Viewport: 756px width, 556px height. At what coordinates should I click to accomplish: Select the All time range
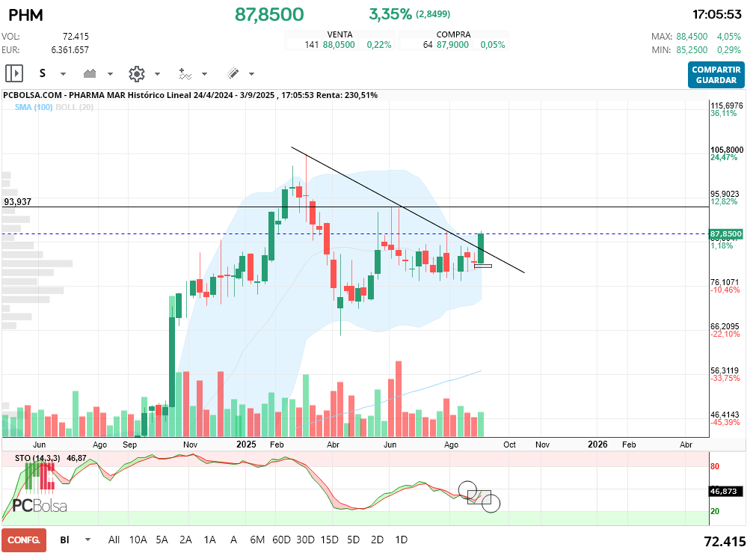coord(114,540)
